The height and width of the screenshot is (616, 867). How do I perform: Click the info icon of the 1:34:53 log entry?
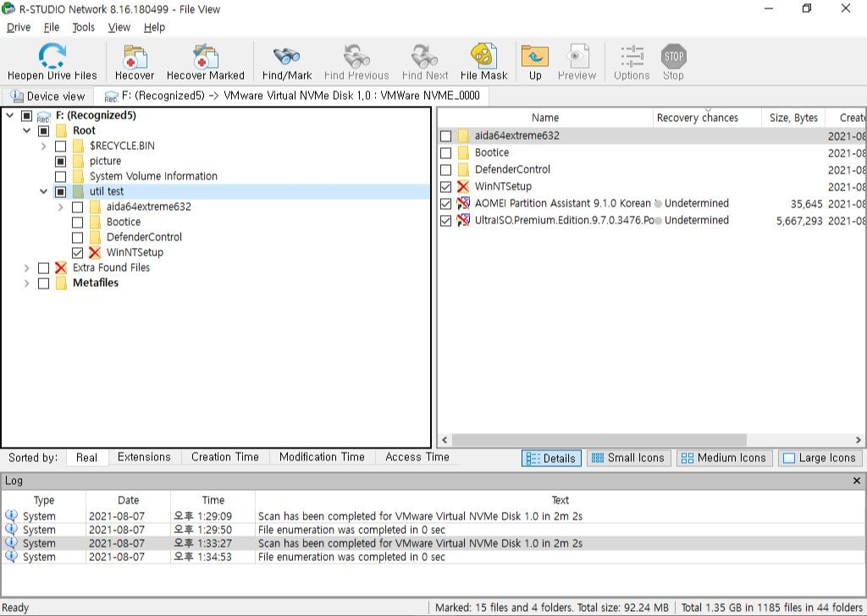click(x=11, y=556)
